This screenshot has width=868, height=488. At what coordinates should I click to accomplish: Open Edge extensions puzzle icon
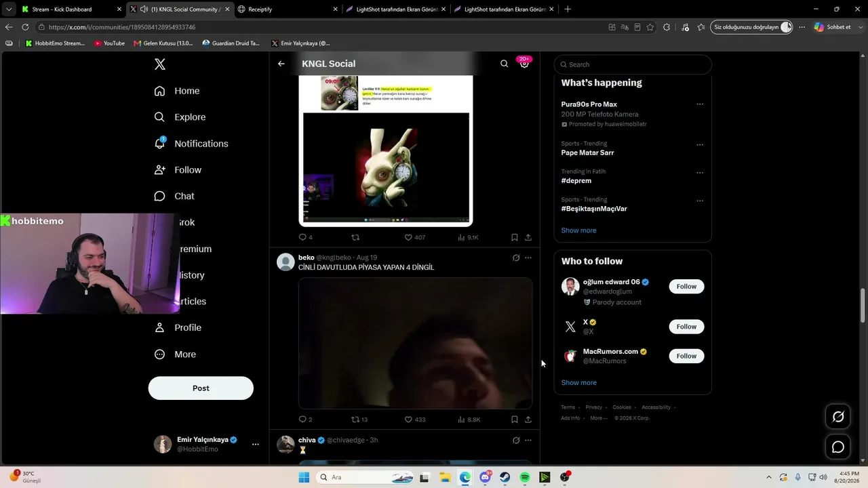[x=667, y=27]
